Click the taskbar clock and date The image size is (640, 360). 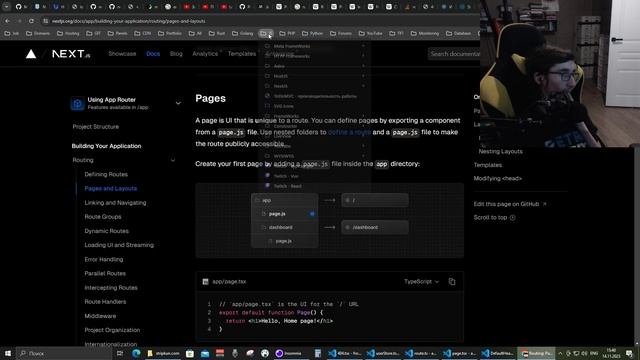[611, 353]
